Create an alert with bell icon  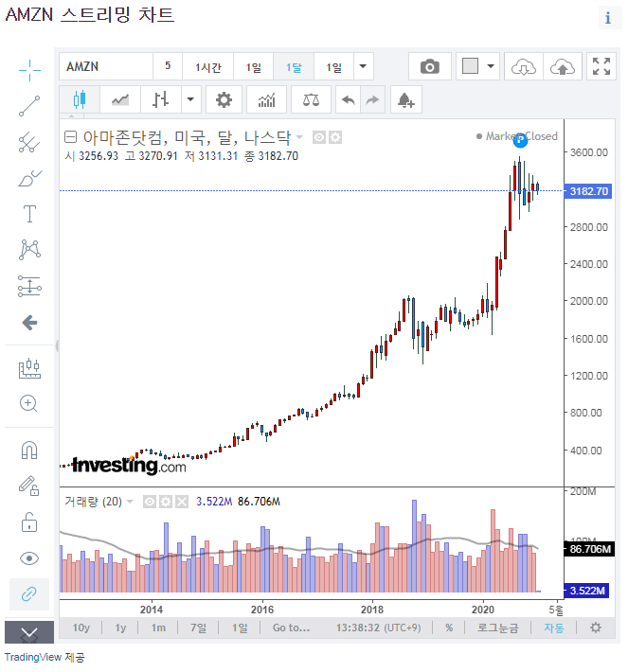405,99
